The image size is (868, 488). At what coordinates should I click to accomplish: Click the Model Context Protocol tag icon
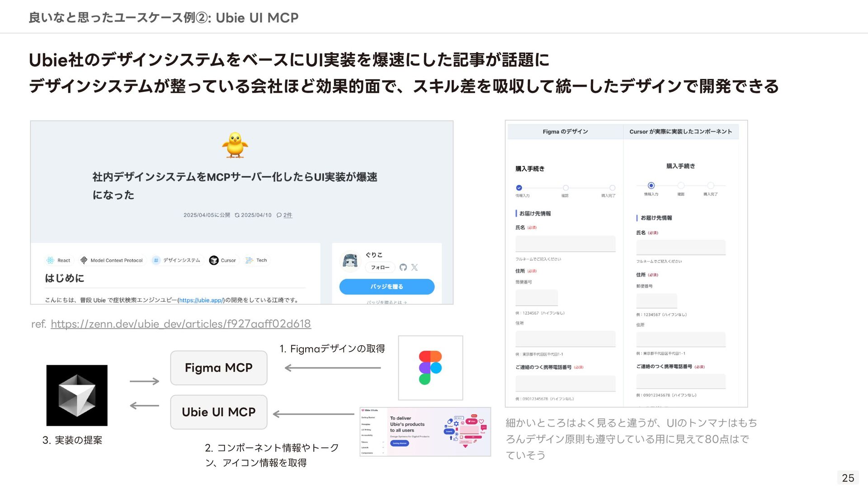pos(84,260)
